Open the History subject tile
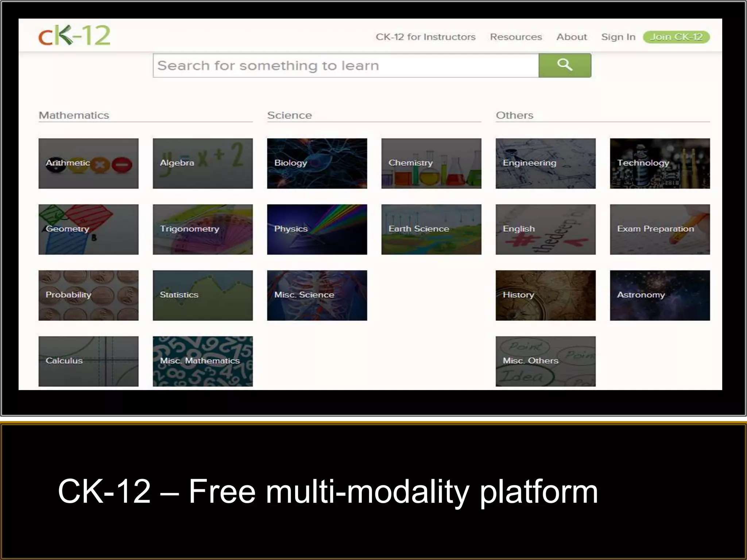The image size is (747, 560). pos(546,295)
